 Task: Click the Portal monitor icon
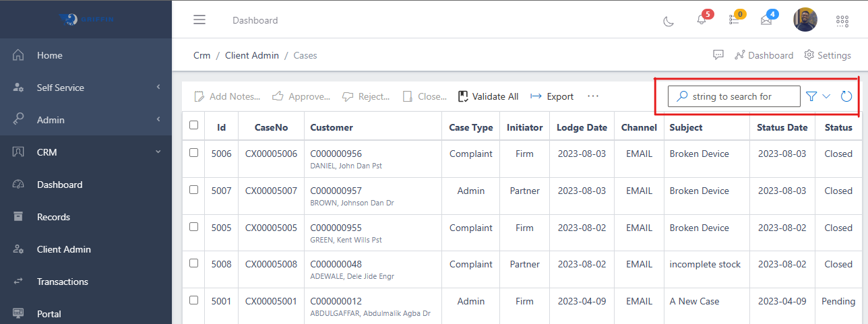(19, 314)
